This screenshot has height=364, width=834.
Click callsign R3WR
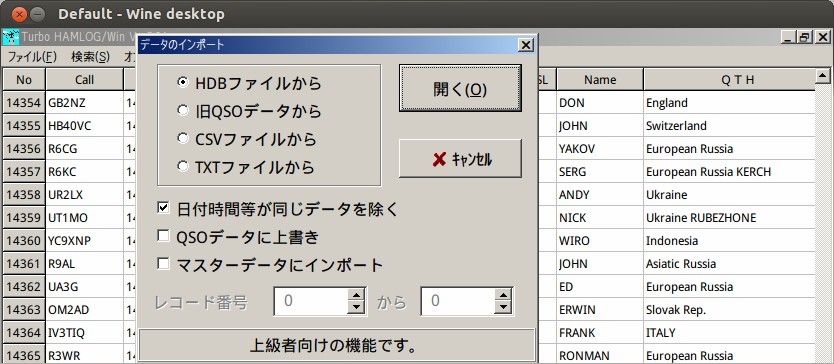[85, 356]
